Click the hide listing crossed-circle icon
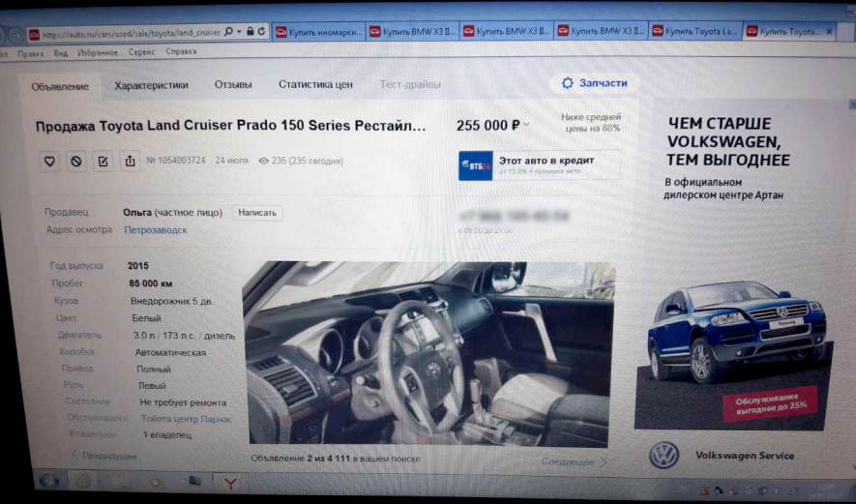 76,162
